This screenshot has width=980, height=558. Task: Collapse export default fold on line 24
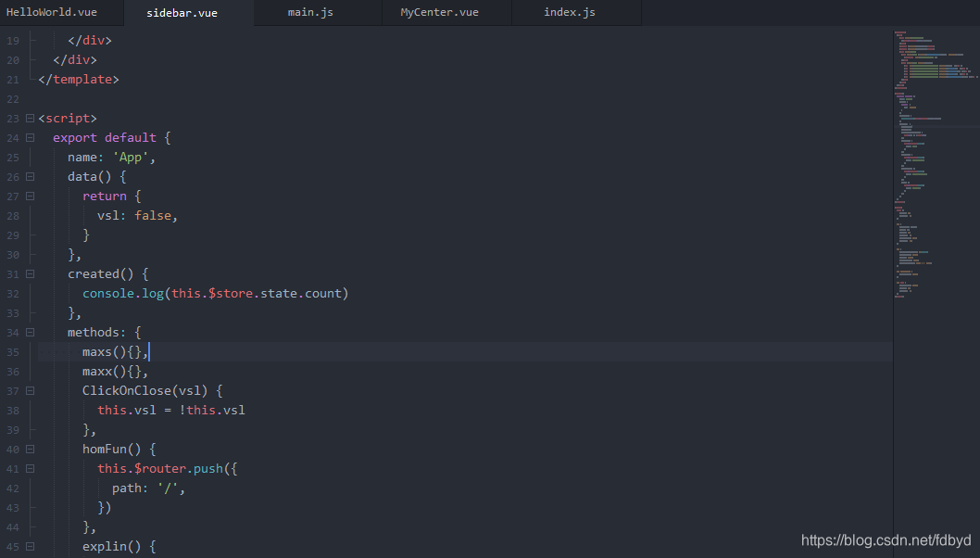click(x=30, y=137)
